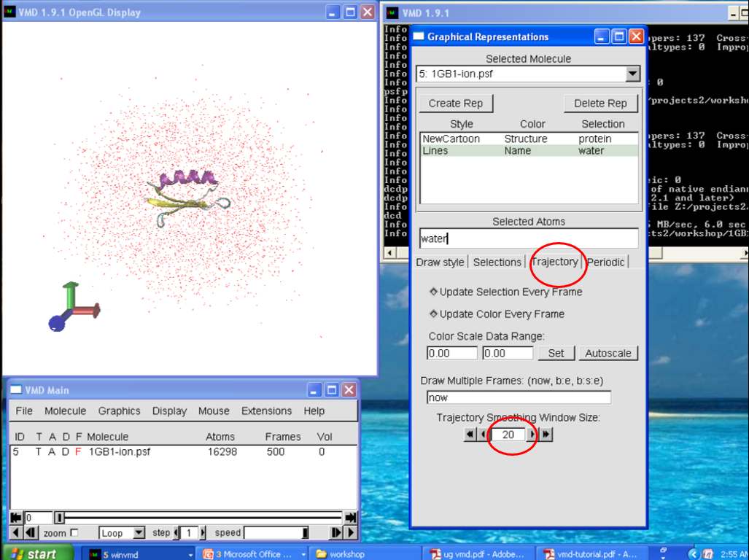Open the Molecule menu

pyautogui.click(x=66, y=411)
